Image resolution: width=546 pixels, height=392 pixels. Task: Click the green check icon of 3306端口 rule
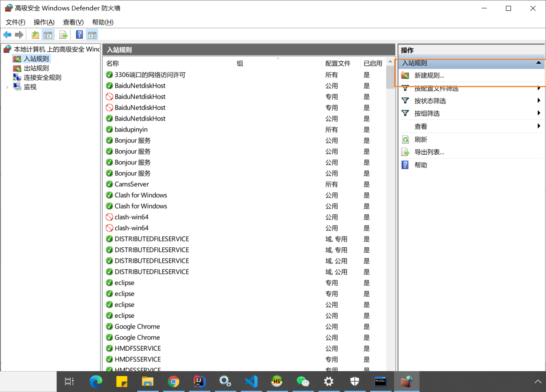(109, 75)
